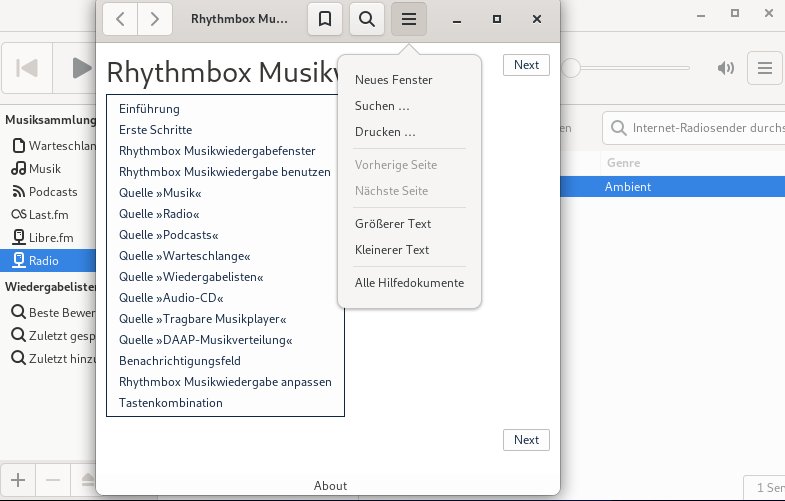Click the bottom Next button
The width and height of the screenshot is (785, 501).
pos(526,440)
